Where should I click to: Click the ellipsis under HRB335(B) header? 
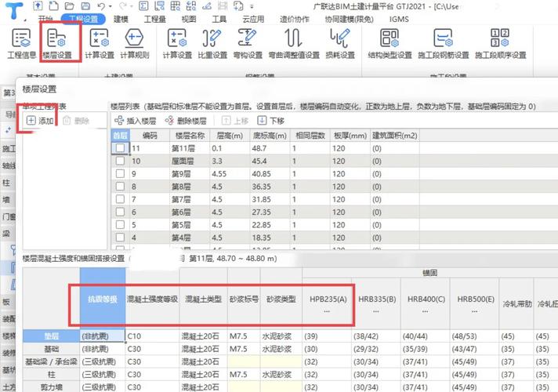tap(376, 311)
